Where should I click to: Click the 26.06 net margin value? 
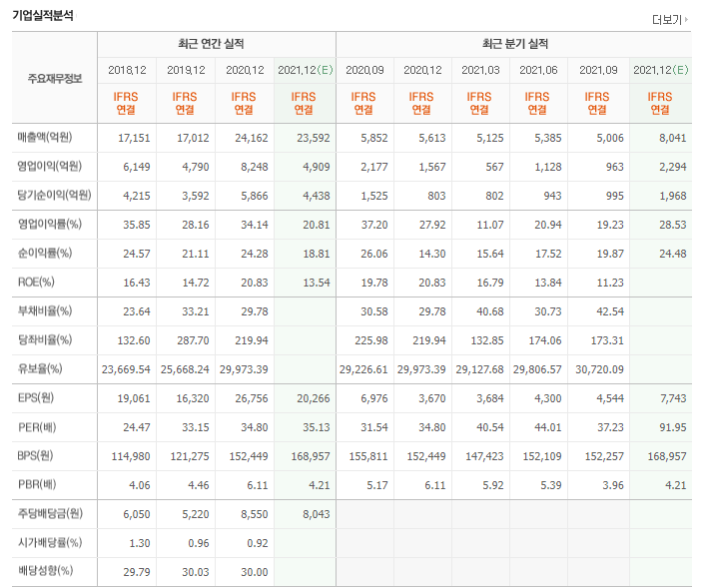(373, 254)
